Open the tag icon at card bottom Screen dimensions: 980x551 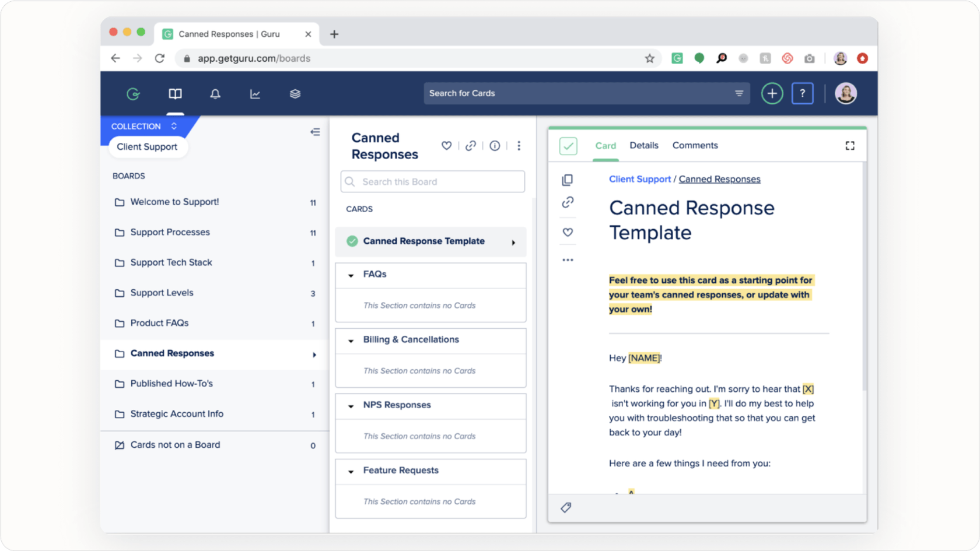click(x=565, y=507)
